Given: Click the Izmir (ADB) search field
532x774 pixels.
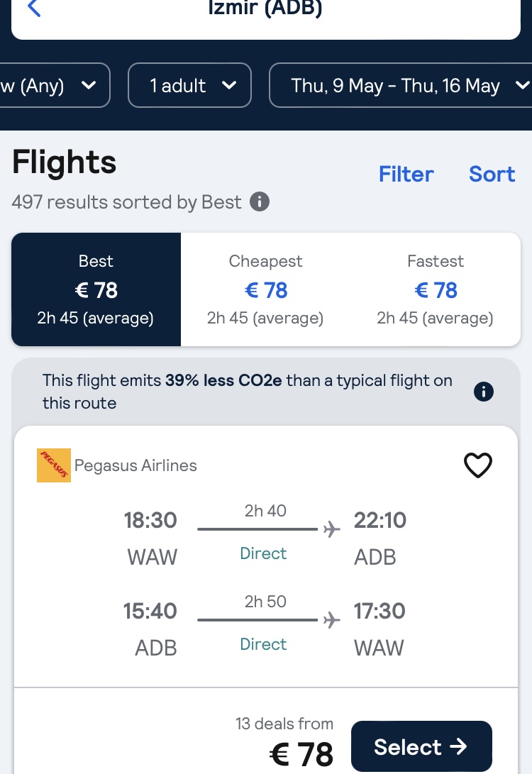Looking at the screenshot, I should tap(265, 15).
